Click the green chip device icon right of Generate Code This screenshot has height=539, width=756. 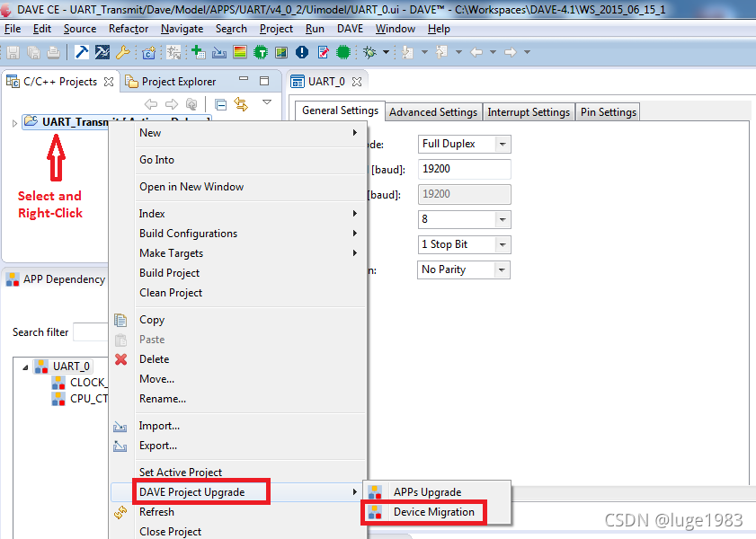(343, 52)
